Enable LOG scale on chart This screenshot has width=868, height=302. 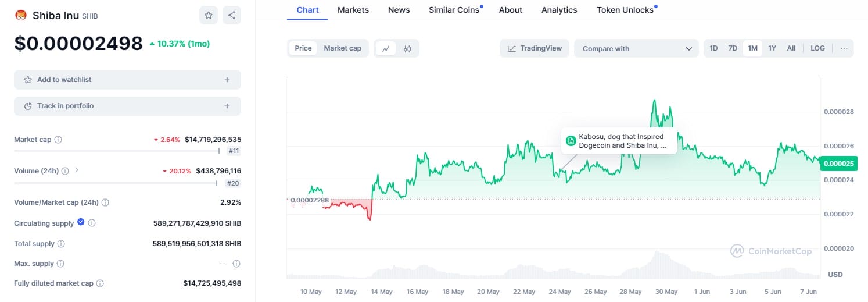817,48
